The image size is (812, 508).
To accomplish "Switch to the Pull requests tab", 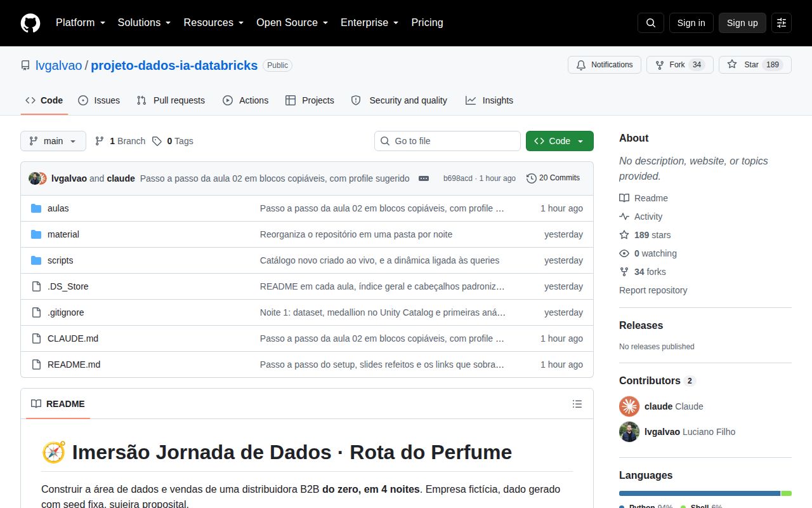I will [171, 100].
